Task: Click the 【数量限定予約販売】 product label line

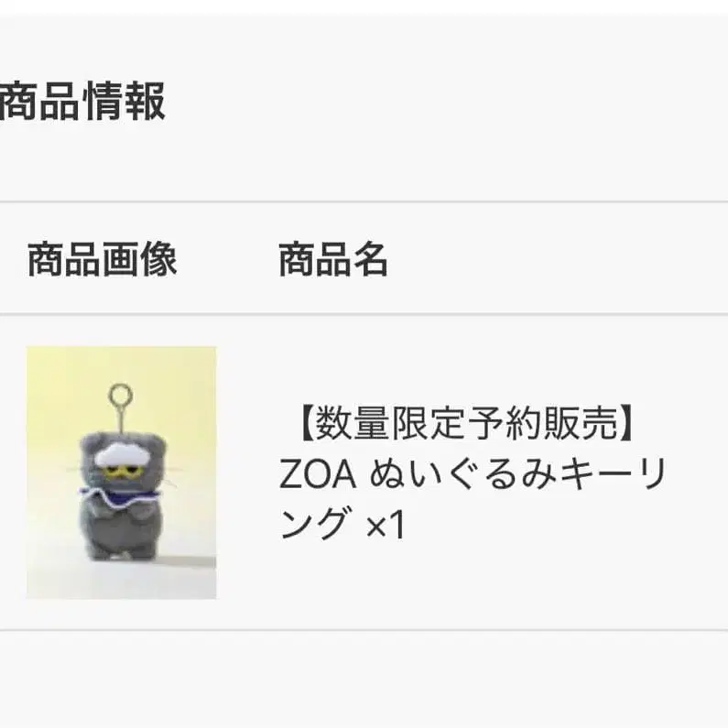Action: [466, 423]
